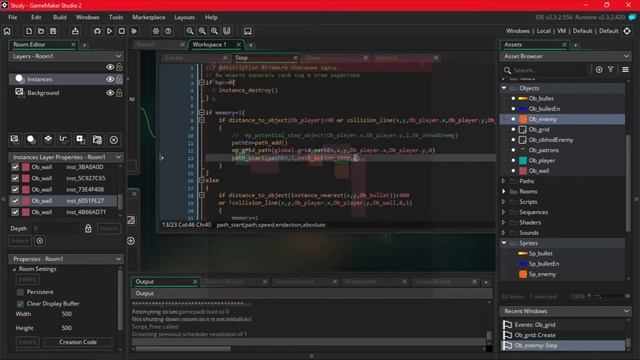Screen dimensions: 640x360
Task: Open target manager icon beside Default
Action: pyautogui.click(x=627, y=31)
